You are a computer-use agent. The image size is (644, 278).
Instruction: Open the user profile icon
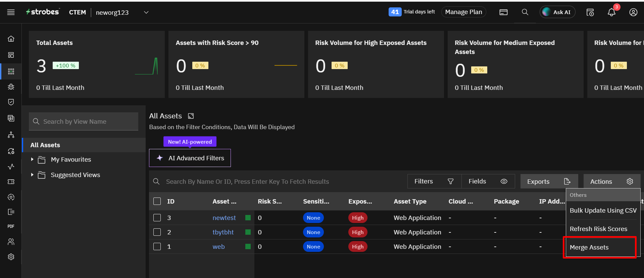633,12
